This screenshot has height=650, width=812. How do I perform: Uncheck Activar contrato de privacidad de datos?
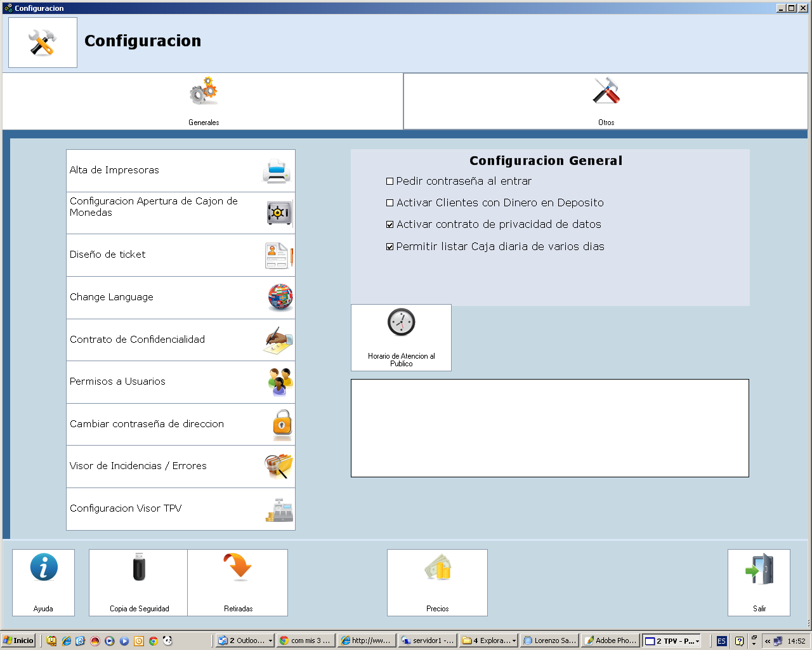pyautogui.click(x=390, y=225)
